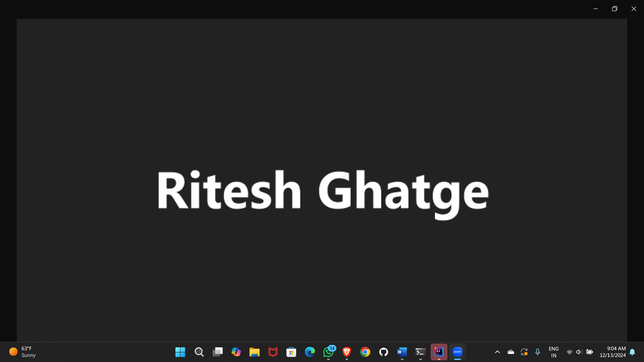This screenshot has width=644, height=362.
Task: Click the microphone icon in system tray
Action: pos(538,352)
